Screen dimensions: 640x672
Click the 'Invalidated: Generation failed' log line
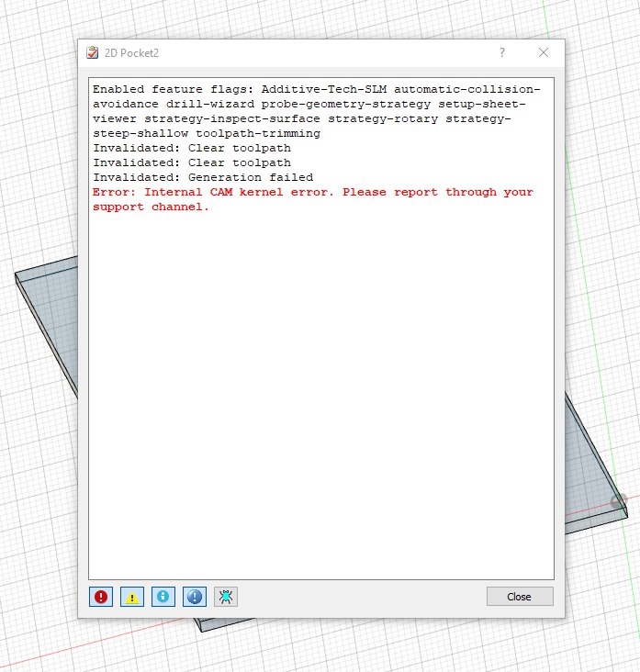203,177
